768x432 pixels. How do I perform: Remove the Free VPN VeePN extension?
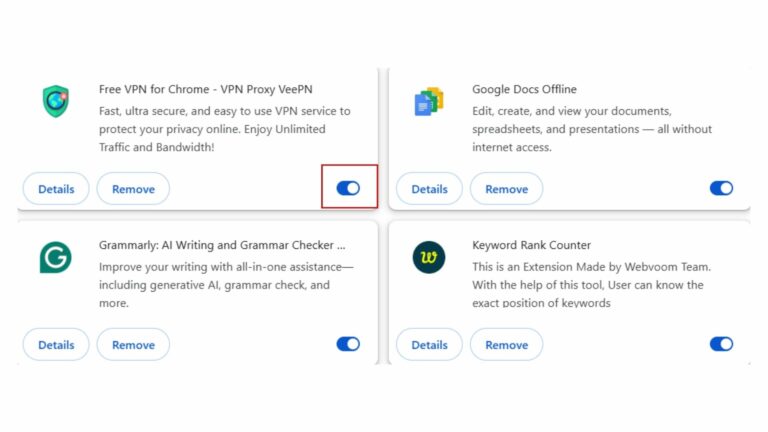133,189
